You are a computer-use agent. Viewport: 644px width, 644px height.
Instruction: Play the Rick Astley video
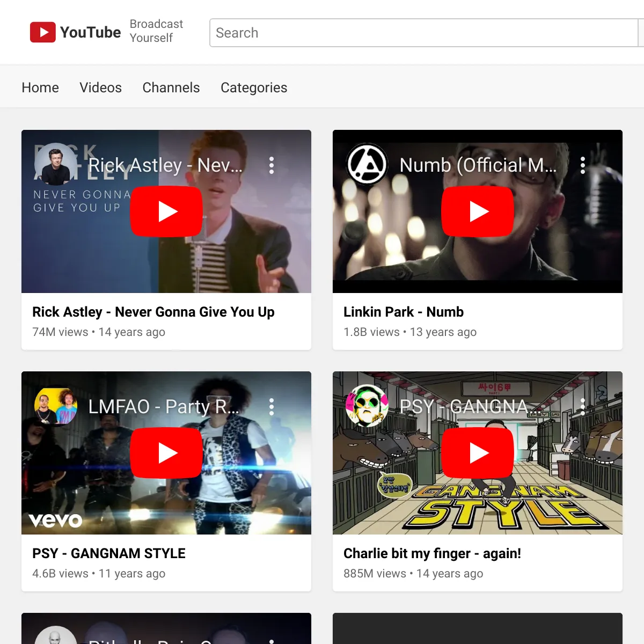tap(166, 211)
